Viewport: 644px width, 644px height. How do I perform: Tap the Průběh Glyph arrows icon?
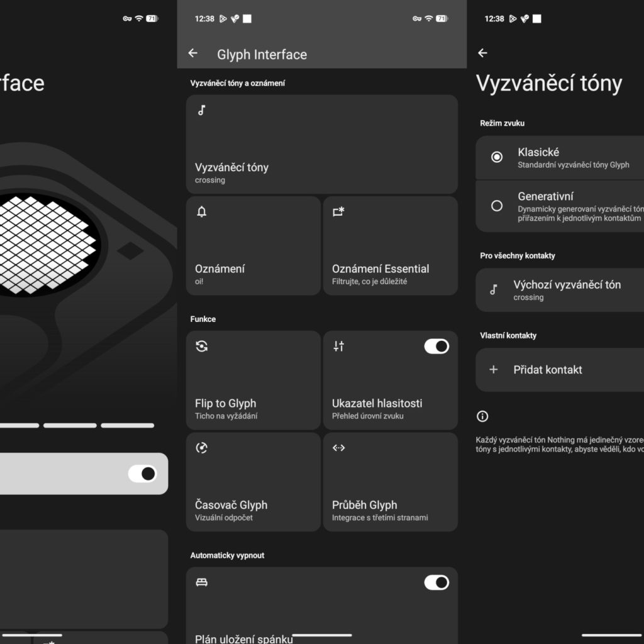339,448
